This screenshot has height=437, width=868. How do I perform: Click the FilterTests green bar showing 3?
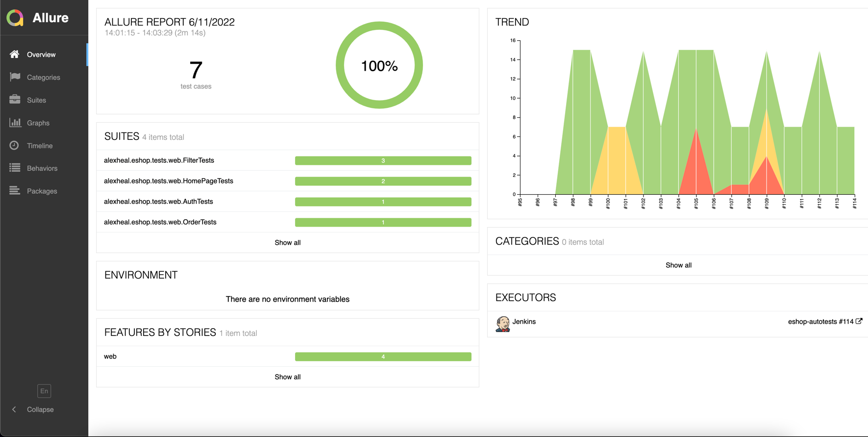tap(383, 160)
